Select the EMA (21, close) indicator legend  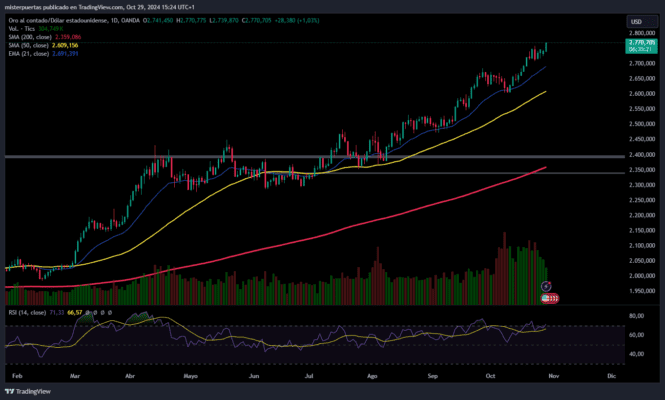point(28,53)
